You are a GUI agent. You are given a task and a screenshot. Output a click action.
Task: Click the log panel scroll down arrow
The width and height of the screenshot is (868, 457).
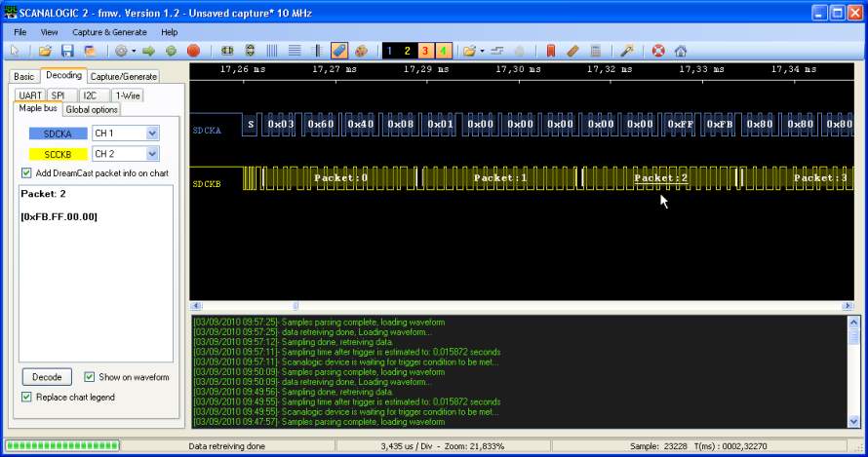853,421
